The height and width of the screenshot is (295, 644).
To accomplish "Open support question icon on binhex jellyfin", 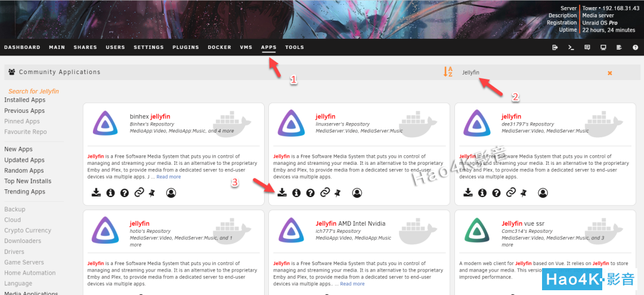I will [125, 192].
